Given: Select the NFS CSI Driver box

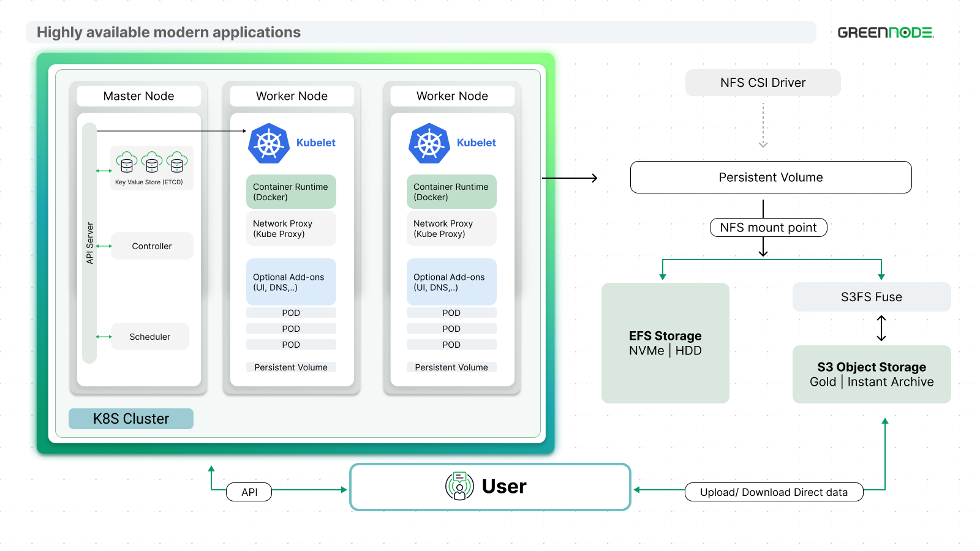Looking at the screenshot, I should pyautogui.click(x=763, y=83).
